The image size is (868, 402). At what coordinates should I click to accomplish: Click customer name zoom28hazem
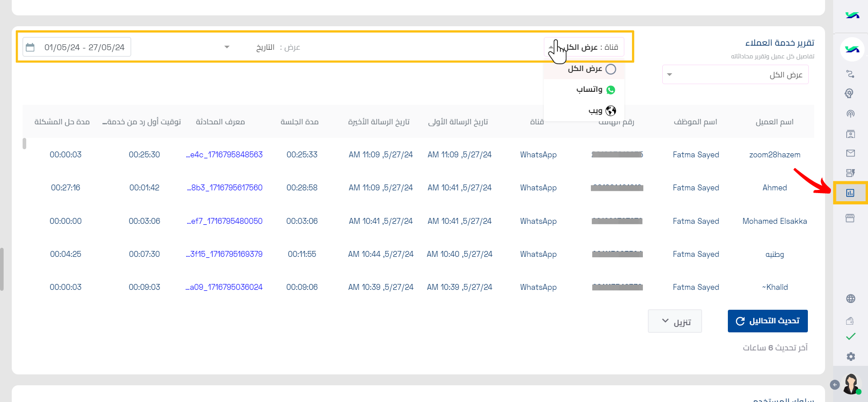(775, 155)
